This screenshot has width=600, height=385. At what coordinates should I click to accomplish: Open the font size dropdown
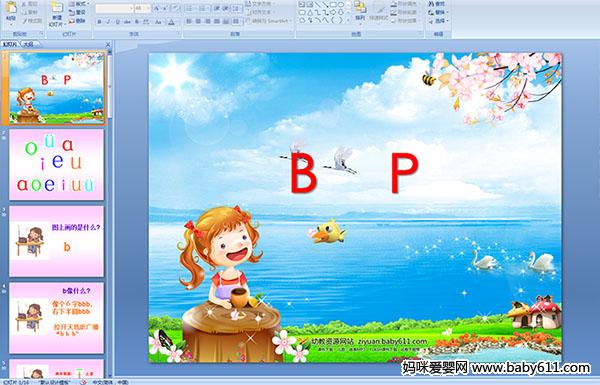(148, 8)
